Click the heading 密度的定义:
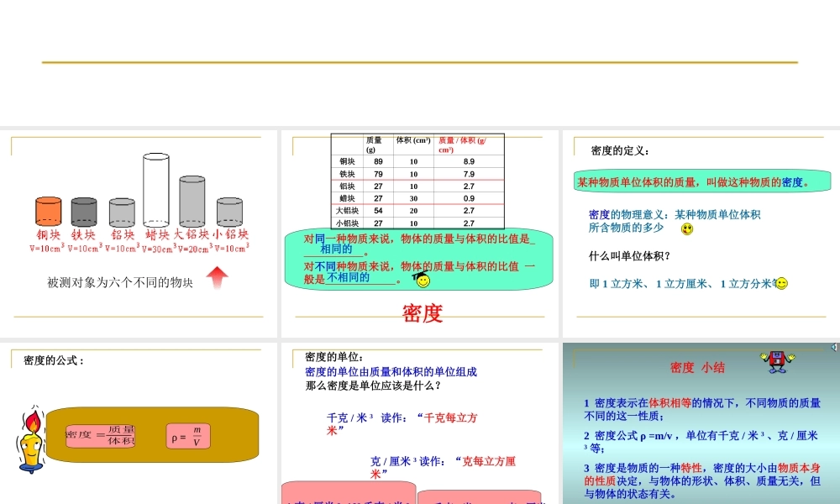Screen dimensions: 840x504 pyautogui.click(x=621, y=151)
